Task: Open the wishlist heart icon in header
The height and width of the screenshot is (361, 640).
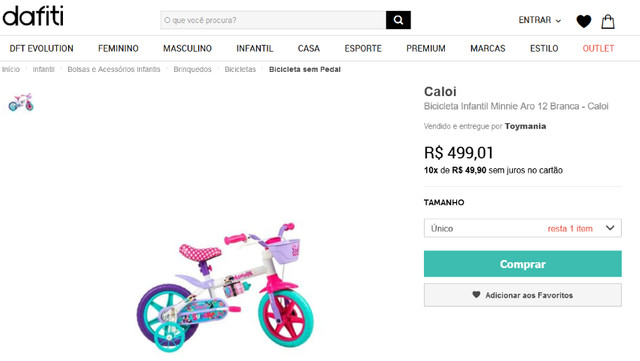Action: tap(584, 21)
